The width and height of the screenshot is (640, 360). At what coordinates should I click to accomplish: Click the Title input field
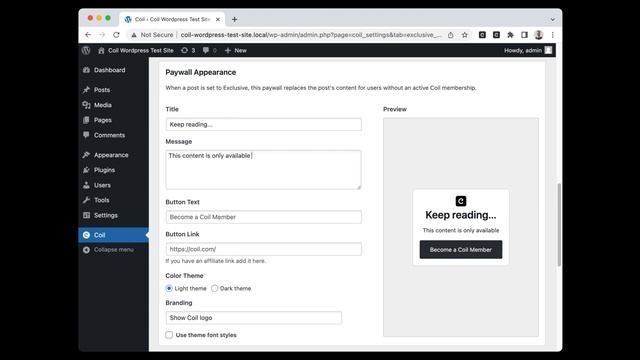(263, 124)
